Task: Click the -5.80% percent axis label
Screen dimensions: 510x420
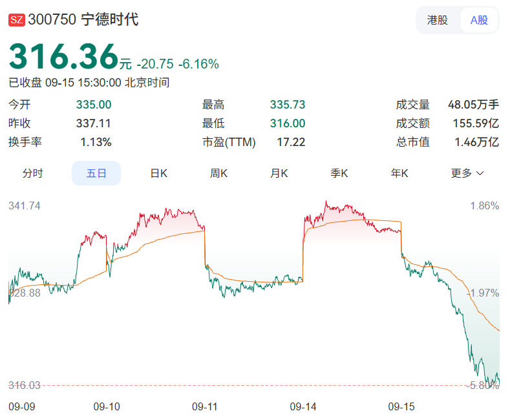Action: (x=483, y=386)
